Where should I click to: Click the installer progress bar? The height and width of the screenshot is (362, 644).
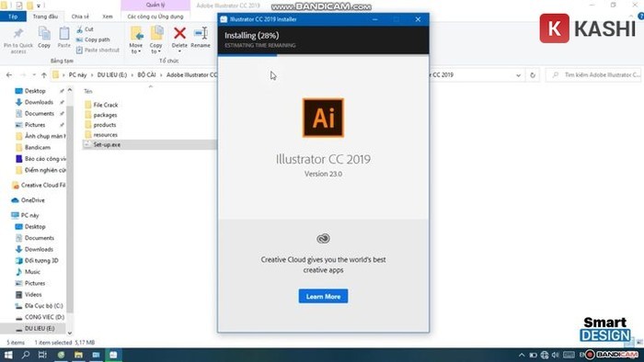[323, 55]
